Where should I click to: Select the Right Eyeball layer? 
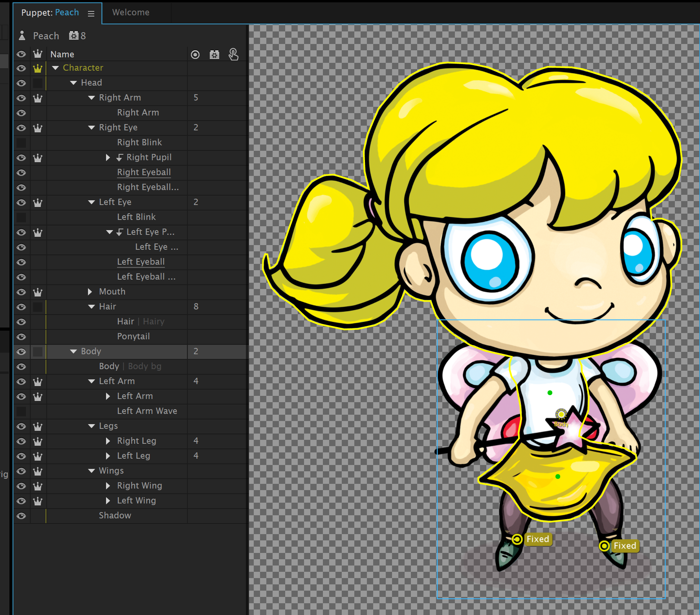[144, 172]
